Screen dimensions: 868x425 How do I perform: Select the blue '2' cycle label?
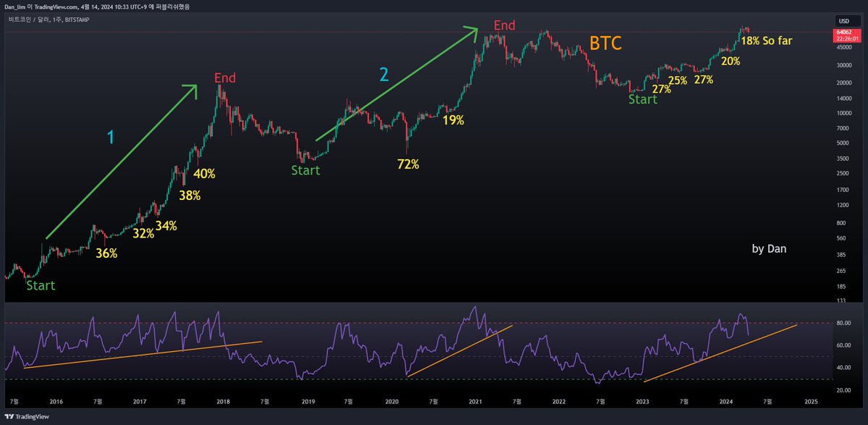point(384,74)
